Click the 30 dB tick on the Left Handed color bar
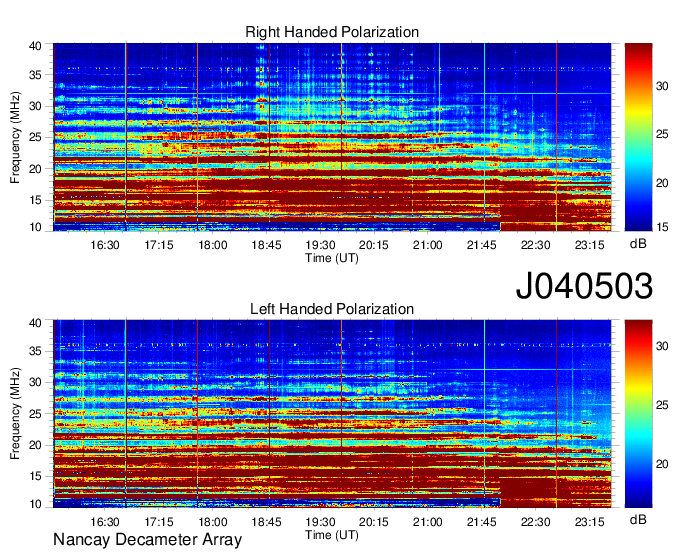Viewport: 680px width, 552px height. [x=662, y=346]
